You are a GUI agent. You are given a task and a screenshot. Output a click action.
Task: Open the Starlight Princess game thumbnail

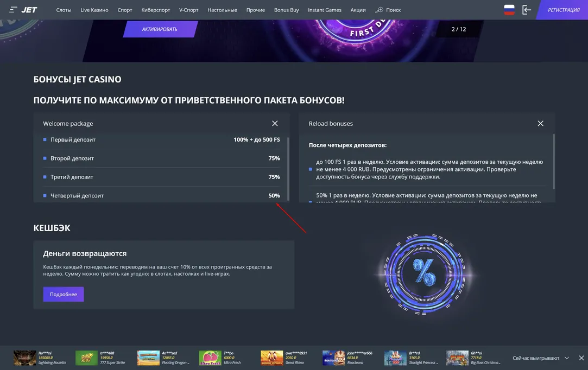coord(395,357)
